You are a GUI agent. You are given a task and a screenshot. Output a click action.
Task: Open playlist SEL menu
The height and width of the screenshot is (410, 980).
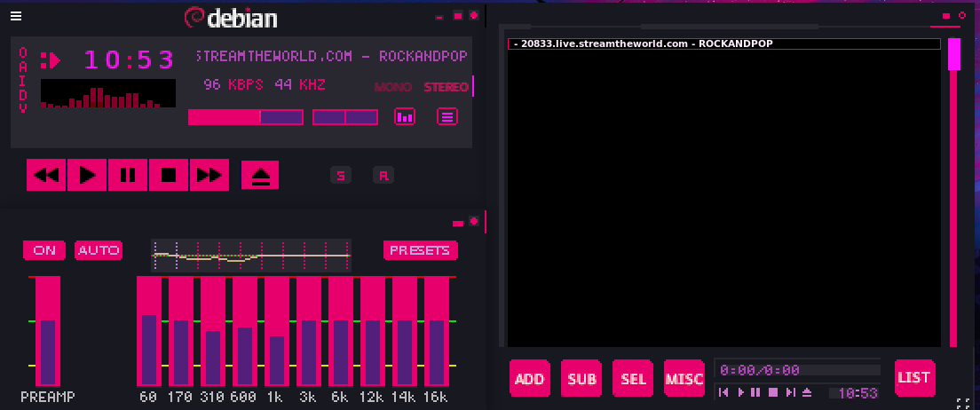point(633,378)
